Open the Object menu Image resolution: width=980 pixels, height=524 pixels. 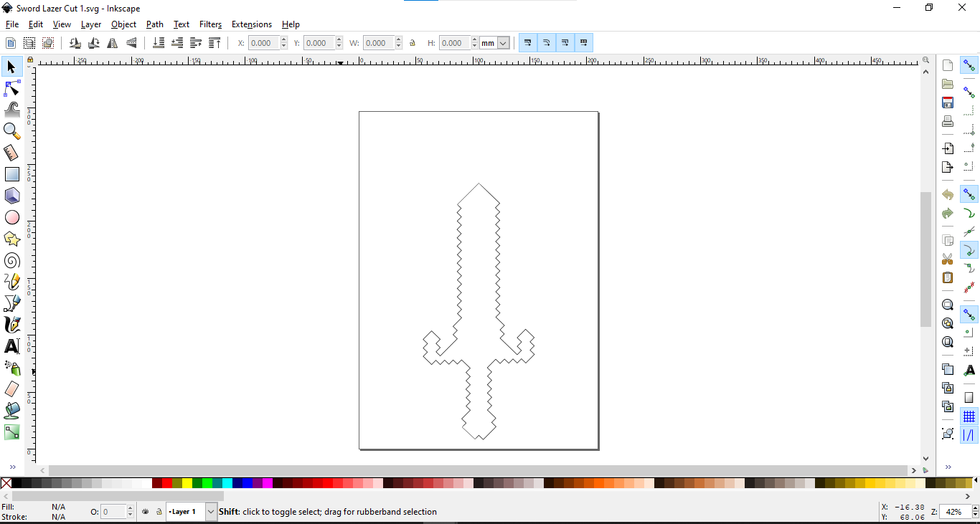tap(123, 24)
